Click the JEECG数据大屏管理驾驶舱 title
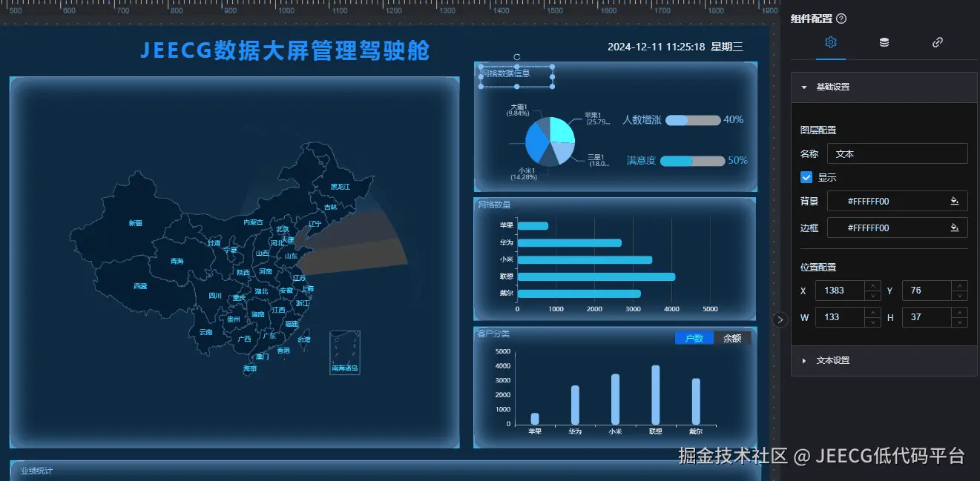The width and height of the screenshot is (980, 481). coord(285,50)
